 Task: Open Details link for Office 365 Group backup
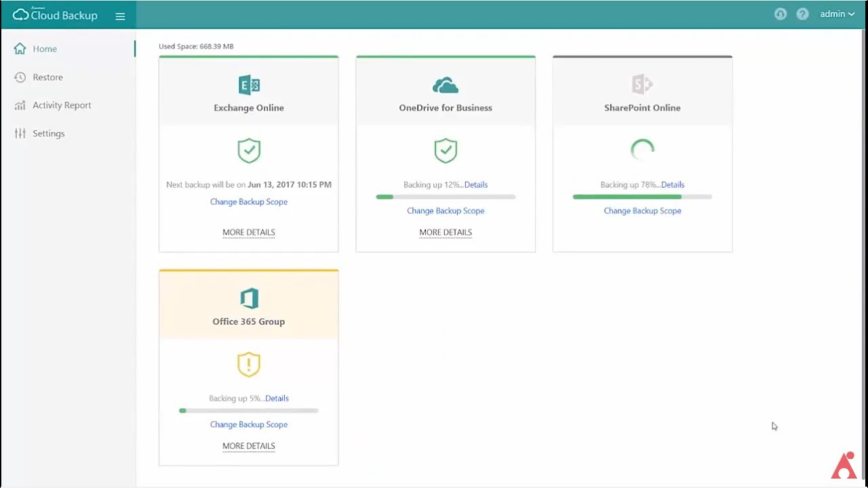(277, 399)
